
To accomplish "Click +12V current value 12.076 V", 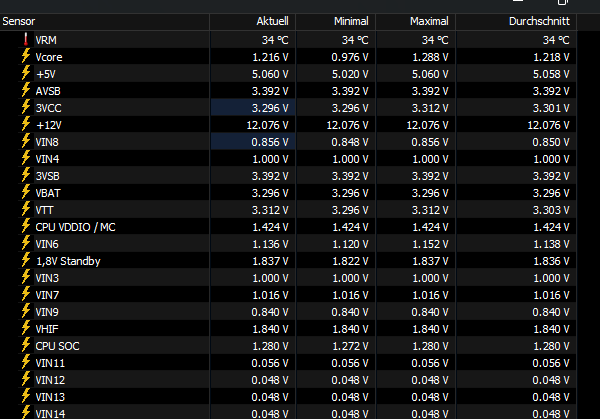I will (267, 125).
